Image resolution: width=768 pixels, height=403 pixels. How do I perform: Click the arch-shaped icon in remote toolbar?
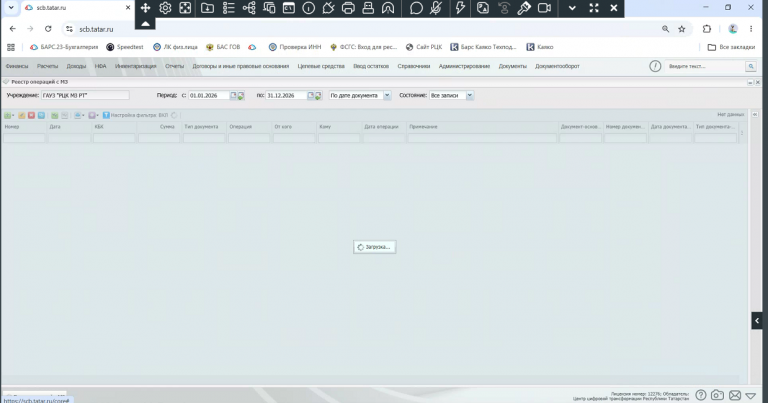388,8
